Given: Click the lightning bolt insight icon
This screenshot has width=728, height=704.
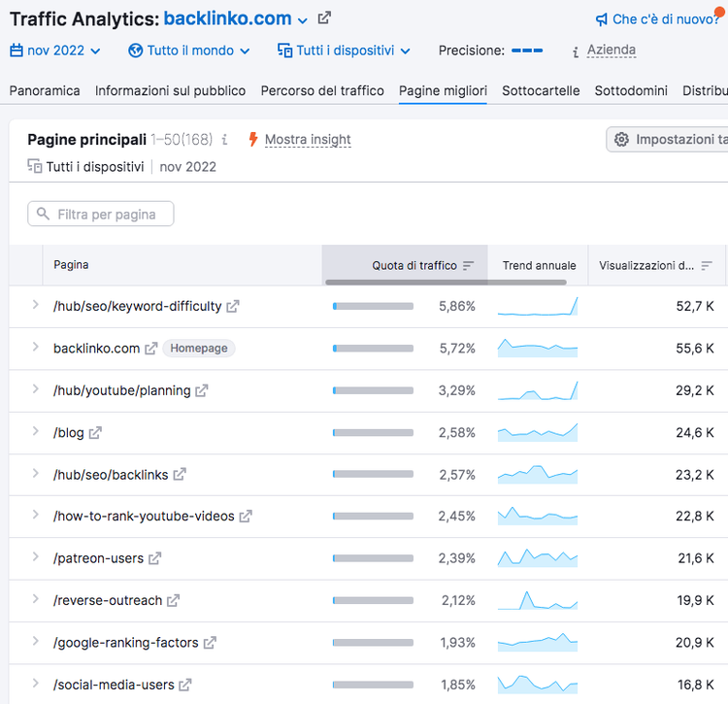Looking at the screenshot, I should (253, 139).
